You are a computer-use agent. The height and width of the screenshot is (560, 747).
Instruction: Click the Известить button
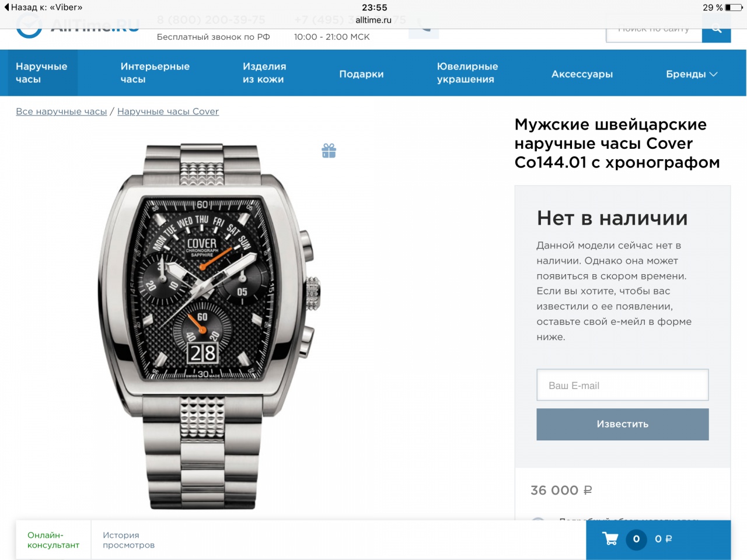pyautogui.click(x=622, y=424)
